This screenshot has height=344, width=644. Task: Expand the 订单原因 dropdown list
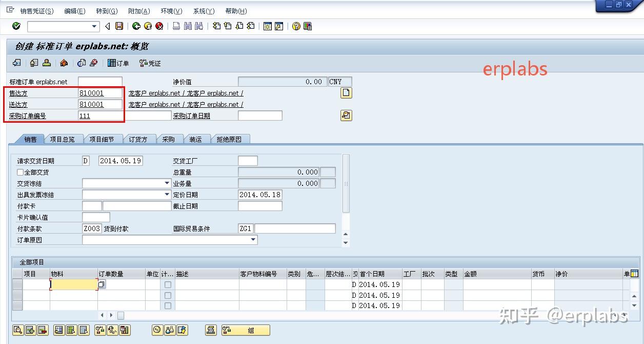pos(253,239)
